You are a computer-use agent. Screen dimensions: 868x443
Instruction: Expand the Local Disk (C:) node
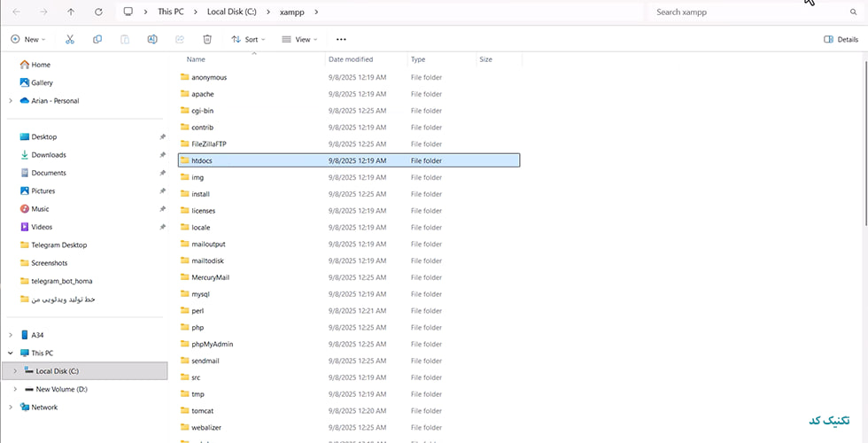(15, 371)
